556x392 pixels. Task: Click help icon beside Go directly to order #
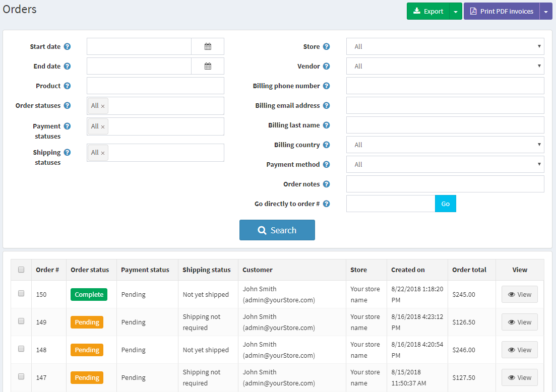326,204
